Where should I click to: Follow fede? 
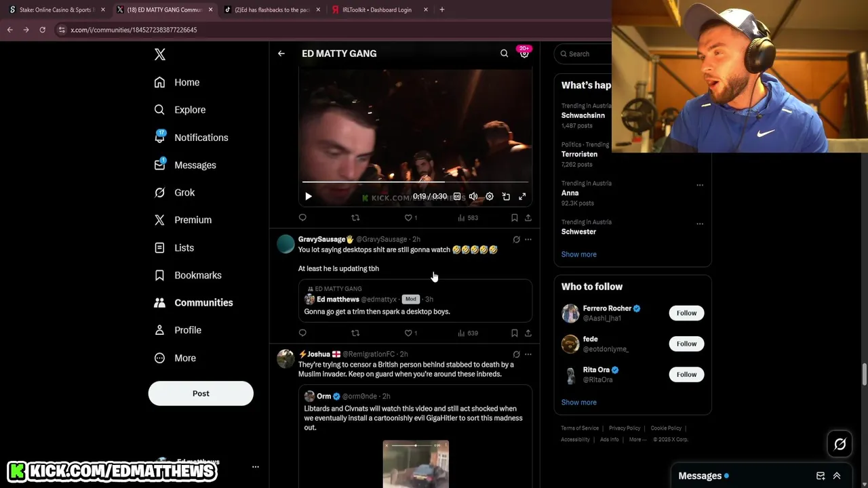686,344
